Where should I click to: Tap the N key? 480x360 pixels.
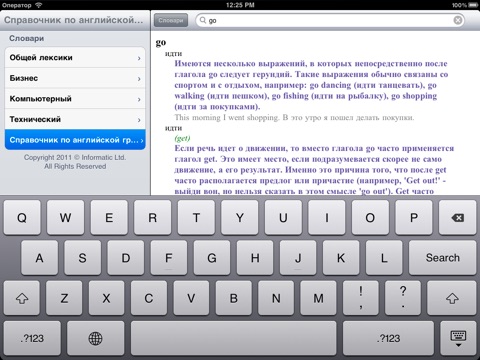[x=276, y=298]
